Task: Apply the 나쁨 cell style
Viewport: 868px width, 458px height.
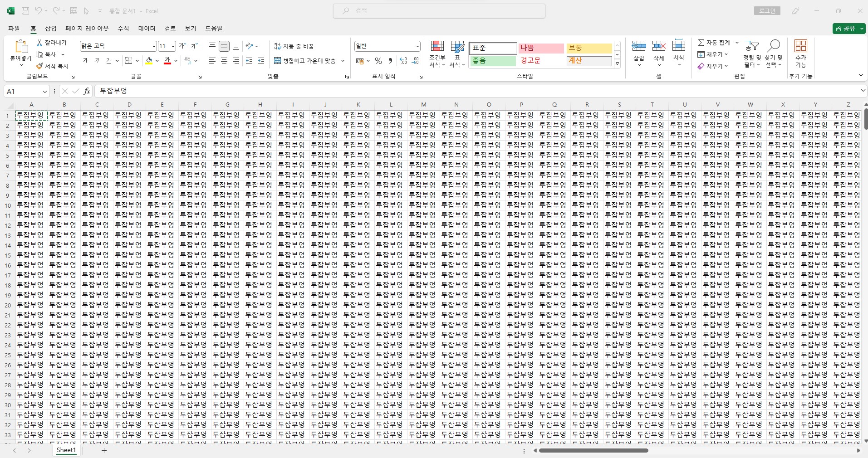Action: tap(541, 48)
